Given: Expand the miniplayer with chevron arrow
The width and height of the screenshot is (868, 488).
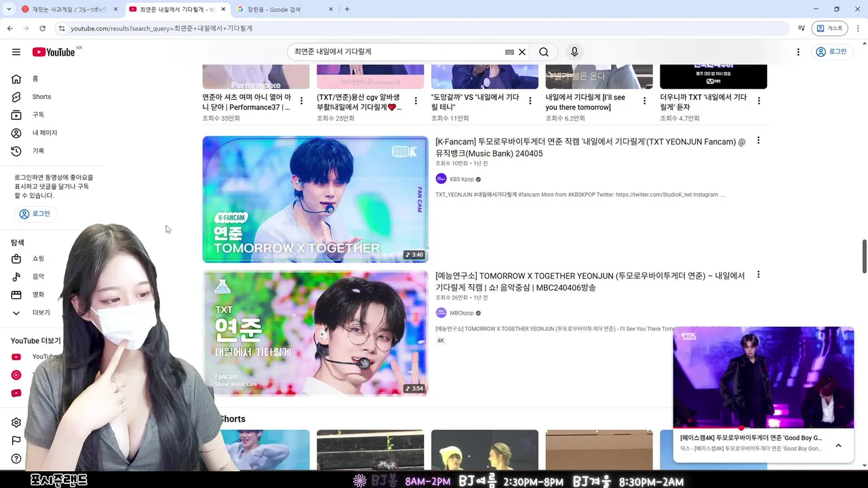Looking at the screenshot, I should pyautogui.click(x=838, y=445).
